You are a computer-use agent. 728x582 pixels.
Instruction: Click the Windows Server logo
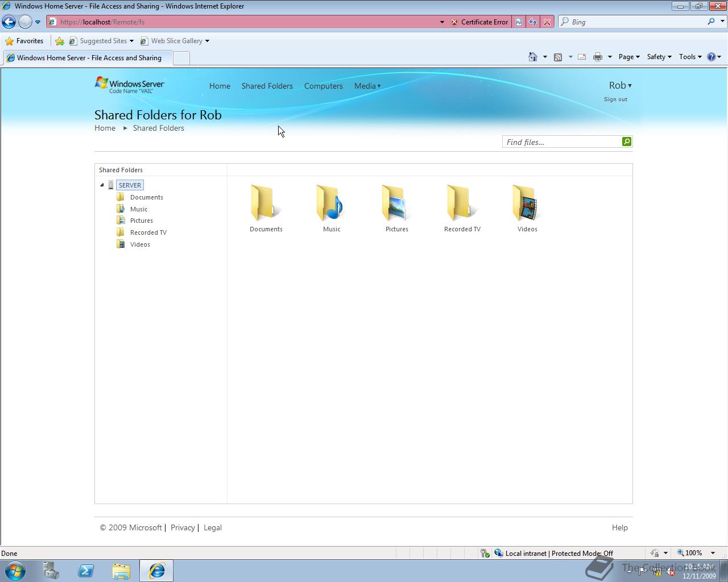pyautogui.click(x=130, y=85)
